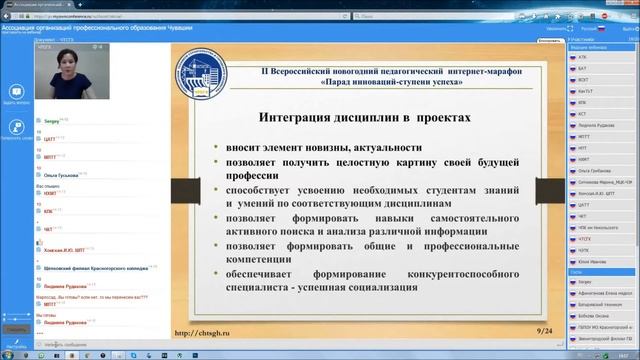This screenshot has height=360, width=640.
Task: Click Sergey's chat message name
Action: [x=51, y=121]
